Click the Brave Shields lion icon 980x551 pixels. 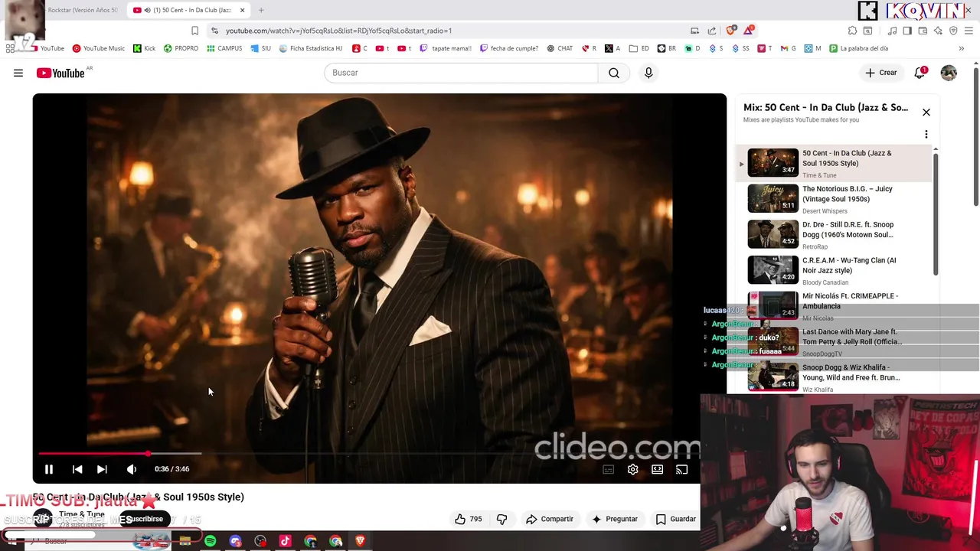[731, 31]
